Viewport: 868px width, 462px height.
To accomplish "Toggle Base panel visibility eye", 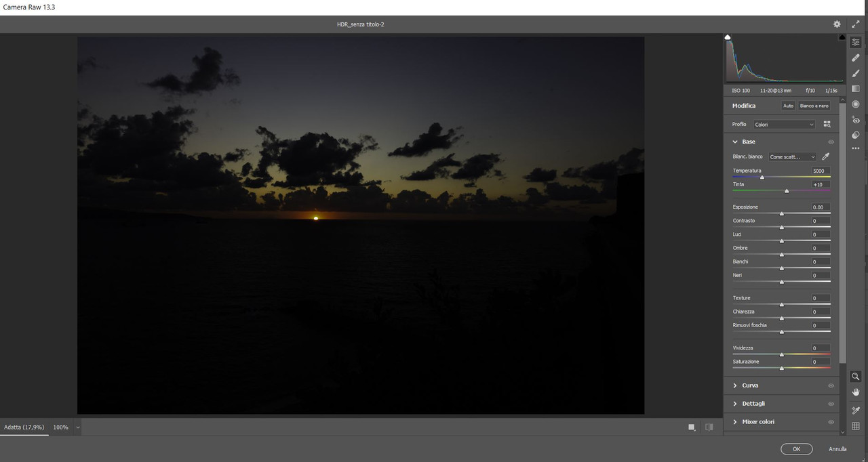I will click(x=831, y=142).
